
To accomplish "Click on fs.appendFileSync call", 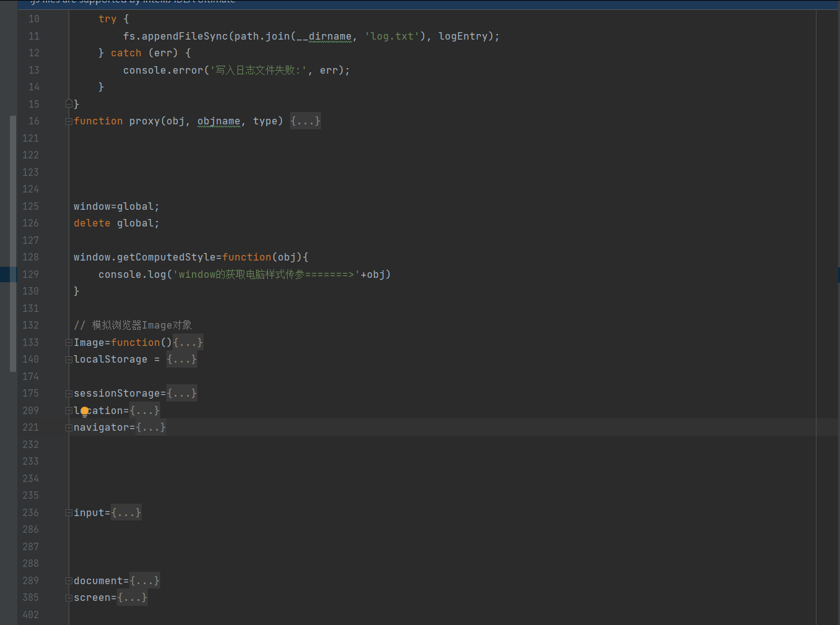I will click(176, 37).
